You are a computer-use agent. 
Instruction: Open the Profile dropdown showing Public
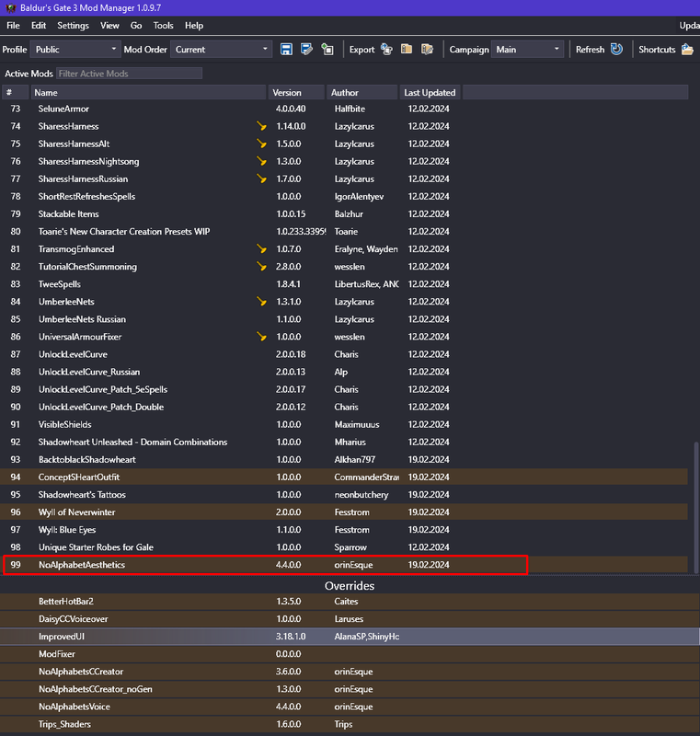pos(74,50)
